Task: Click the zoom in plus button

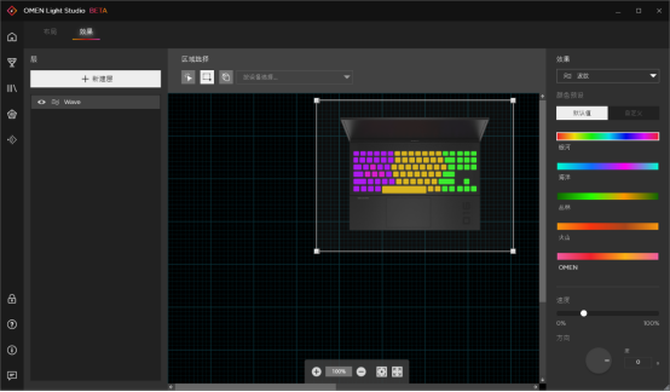Action: 316,372
